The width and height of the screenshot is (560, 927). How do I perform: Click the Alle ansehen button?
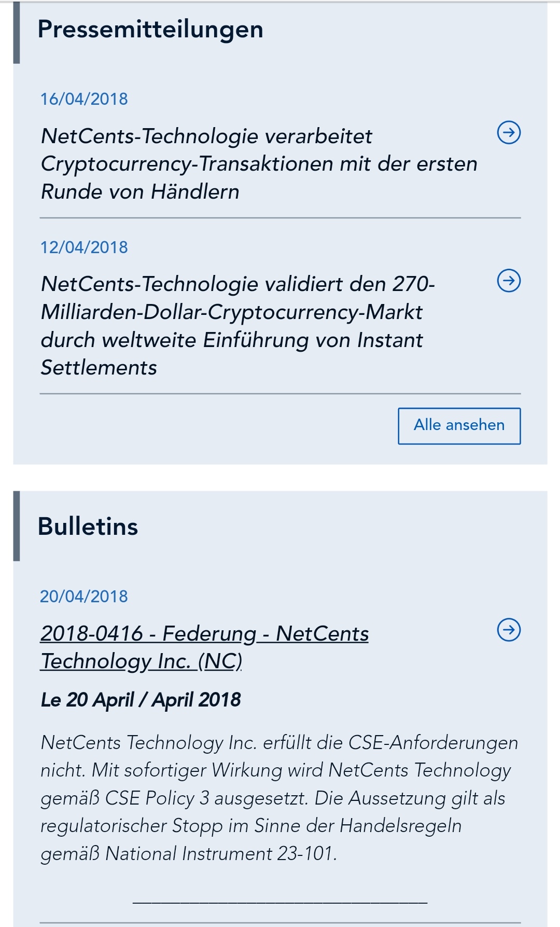pyautogui.click(x=458, y=425)
